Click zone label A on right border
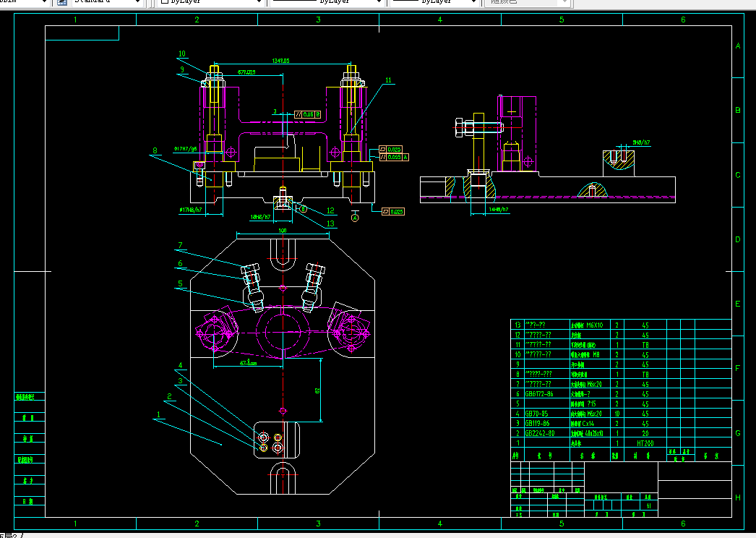The width and height of the screenshot is (756, 538). tap(738, 46)
